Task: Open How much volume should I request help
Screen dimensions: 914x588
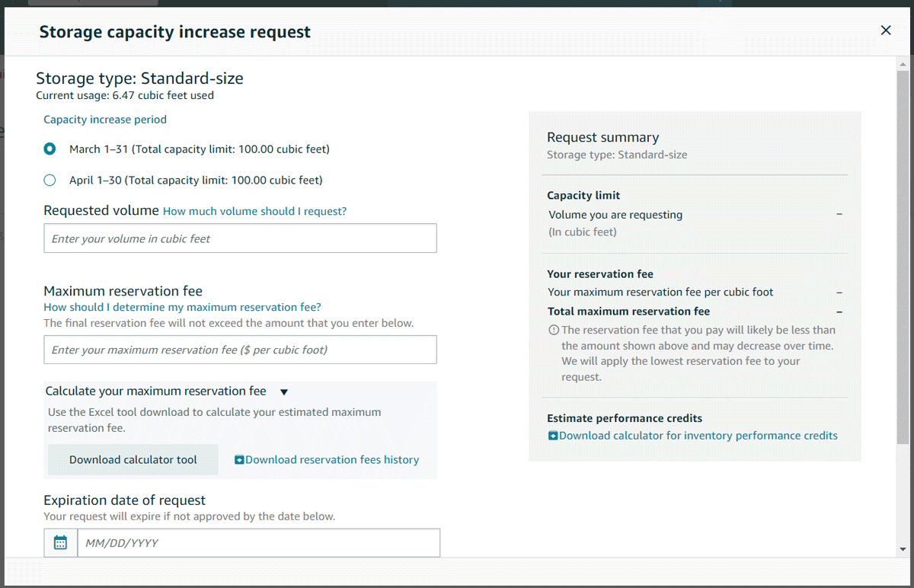Action: [x=254, y=210]
